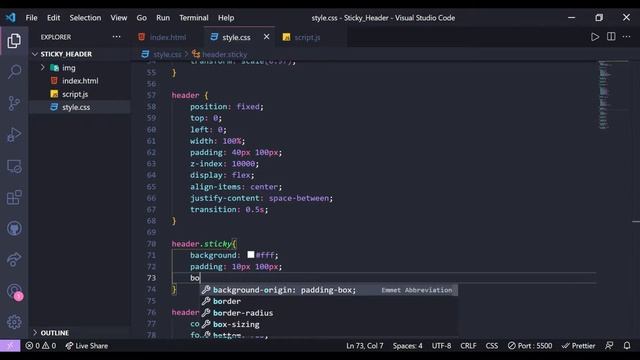Open the View menu
Viewport: 640px width, 360px height.
(118, 18)
